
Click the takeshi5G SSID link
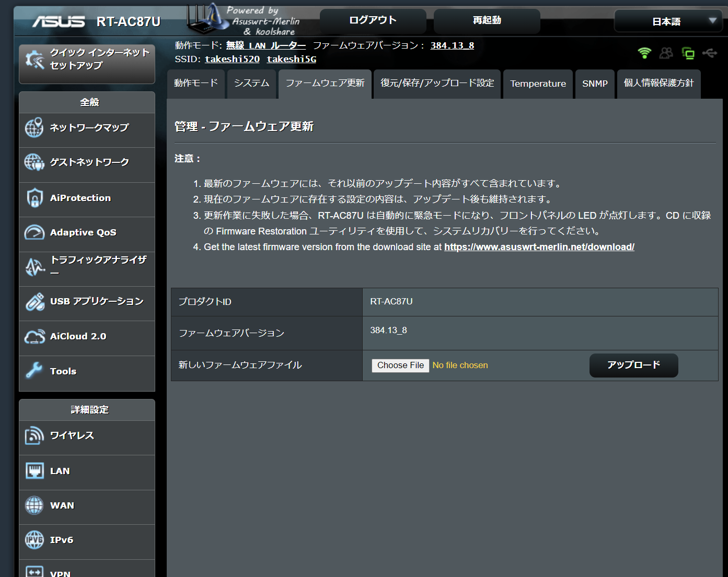point(292,59)
